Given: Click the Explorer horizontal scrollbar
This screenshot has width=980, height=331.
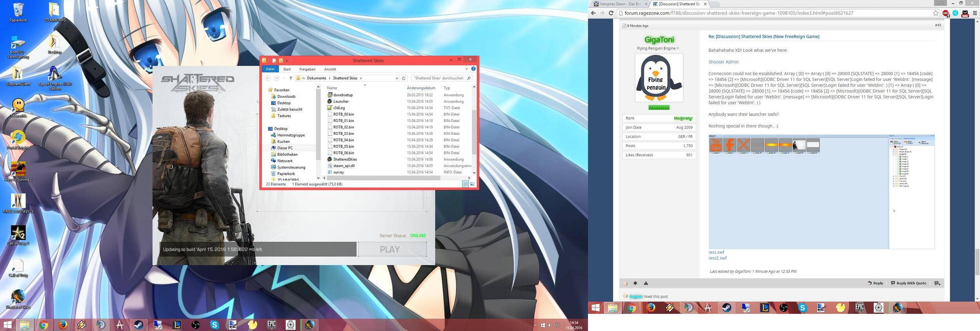Looking at the screenshot, I should (383, 178).
